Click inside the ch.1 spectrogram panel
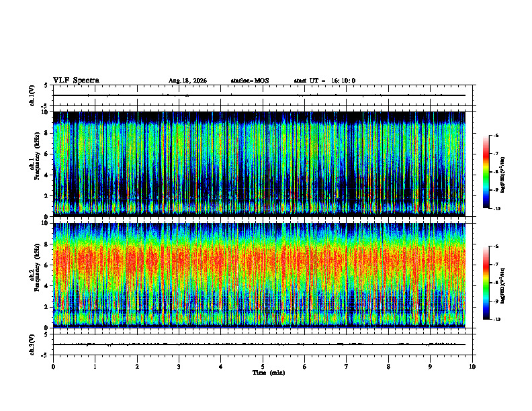Image resolution: width=532 pixels, height=411 pixels. coord(259,164)
